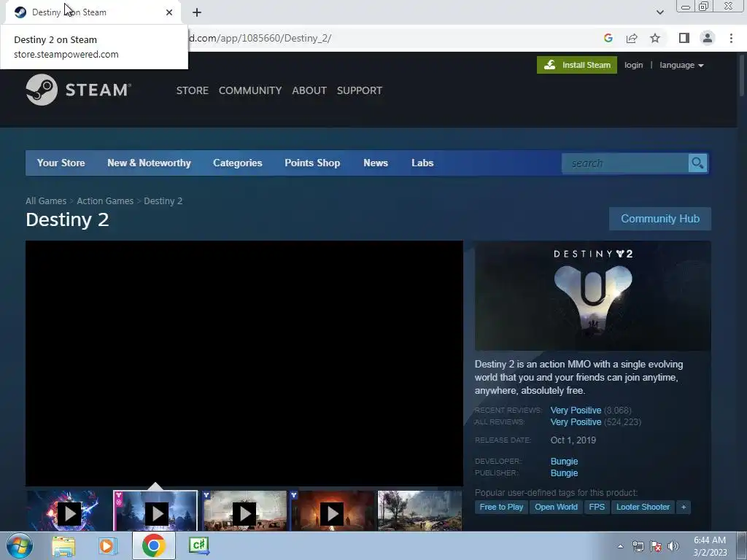This screenshot has height=560, width=747.
Task: Click the network tray icon
Action: coord(638,546)
